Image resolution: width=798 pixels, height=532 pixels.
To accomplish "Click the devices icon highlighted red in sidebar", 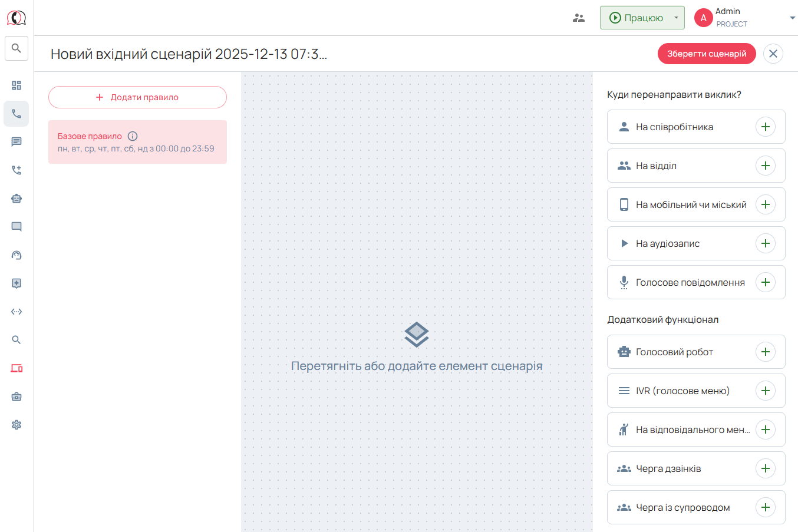I will [17, 368].
